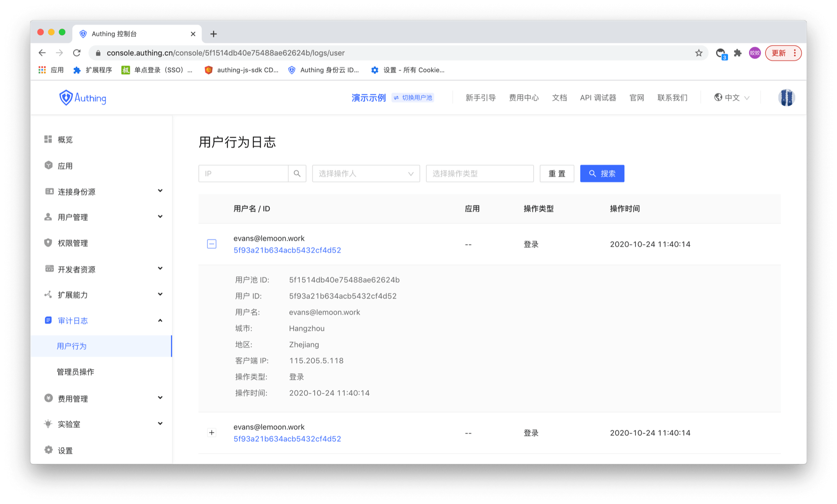837x504 pixels.
Task: Open the overview dashboard icon in sidebar
Action: 48,139
